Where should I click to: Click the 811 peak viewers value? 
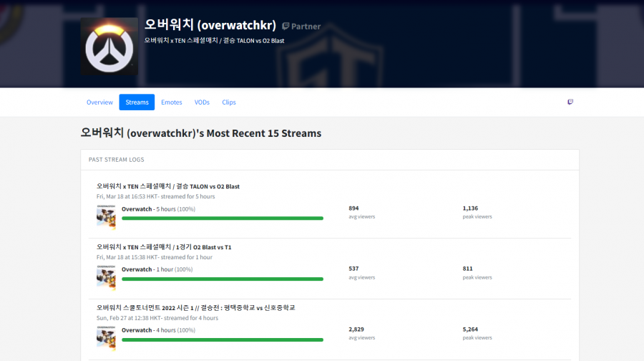point(467,269)
